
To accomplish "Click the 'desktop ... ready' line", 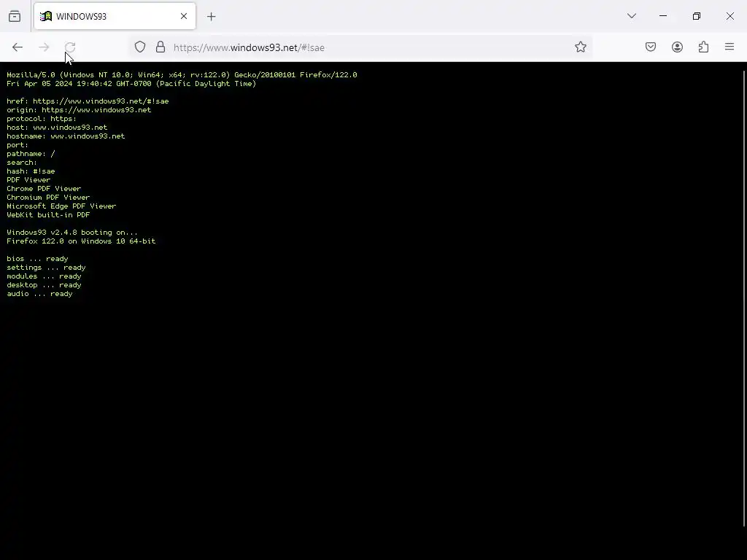I will pos(44,285).
